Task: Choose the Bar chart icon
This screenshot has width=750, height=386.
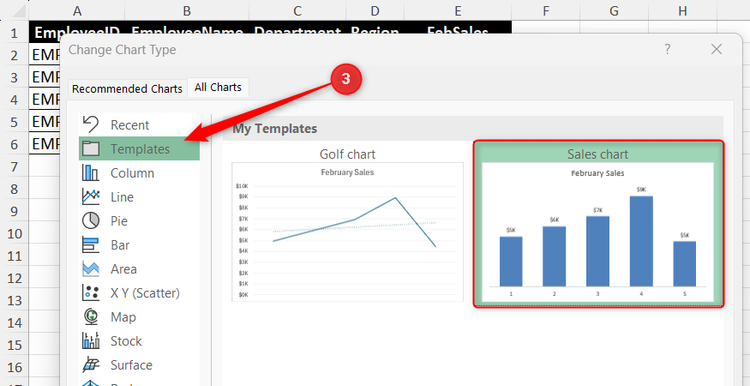Action: (x=90, y=245)
